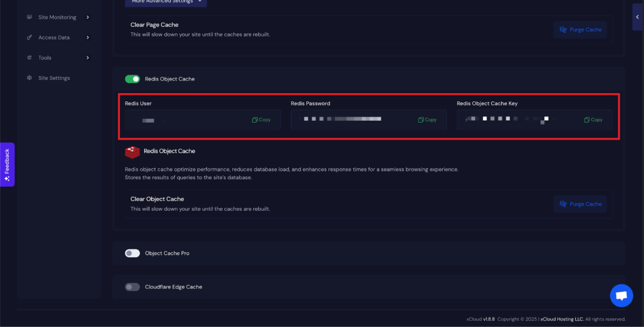Enable the Cloudflare Edge Cache toggle

point(132,287)
